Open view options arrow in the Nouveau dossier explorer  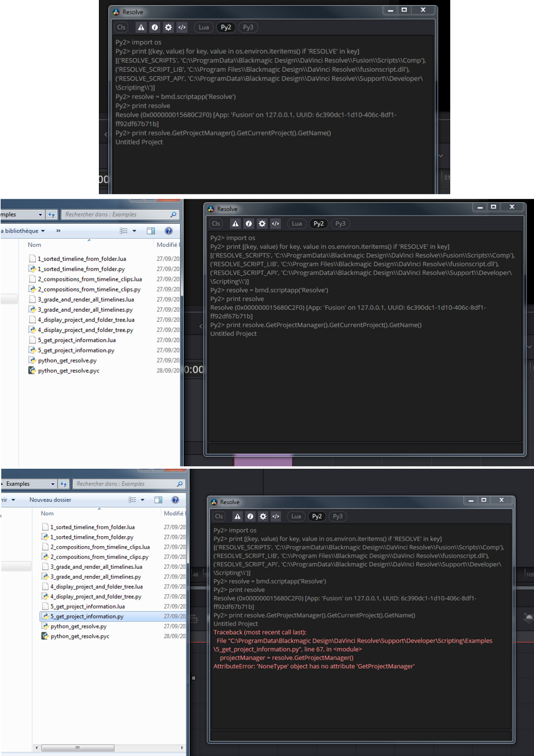click(x=142, y=500)
